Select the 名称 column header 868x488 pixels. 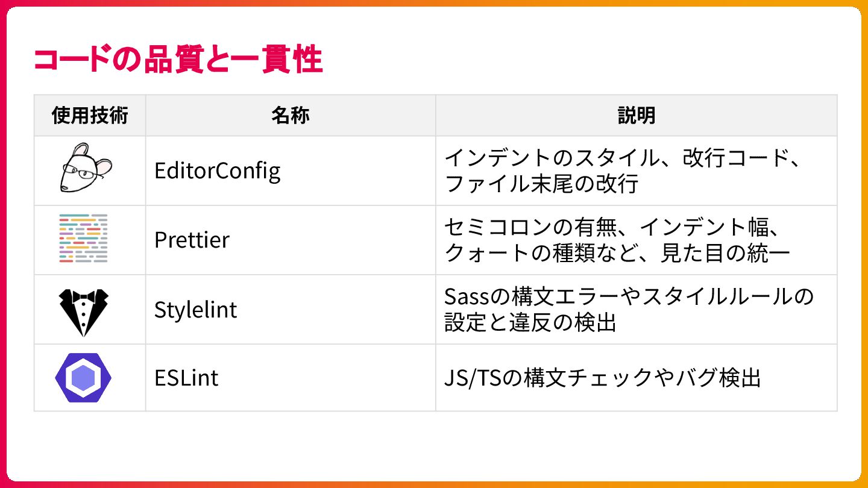[x=290, y=116]
